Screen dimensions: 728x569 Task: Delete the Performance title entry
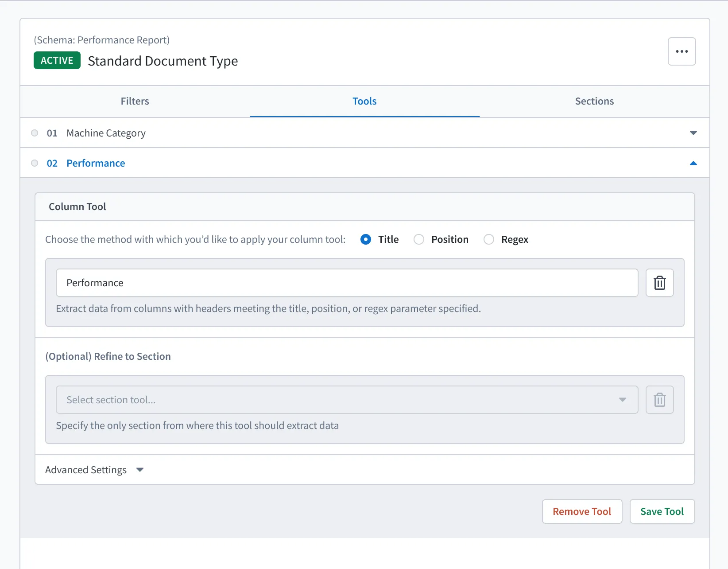pos(659,283)
